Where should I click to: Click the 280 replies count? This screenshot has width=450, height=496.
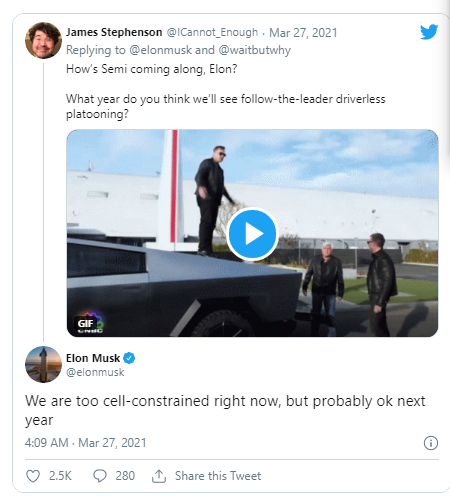[x=125, y=476]
